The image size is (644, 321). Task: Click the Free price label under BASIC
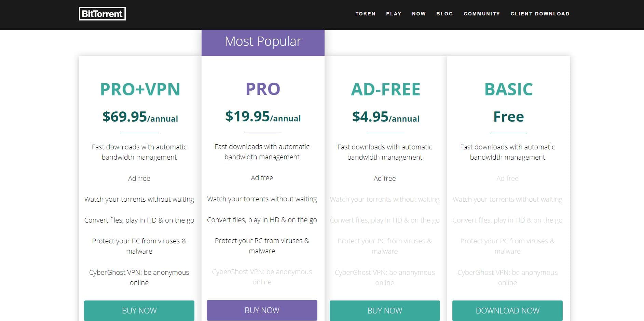click(x=508, y=117)
